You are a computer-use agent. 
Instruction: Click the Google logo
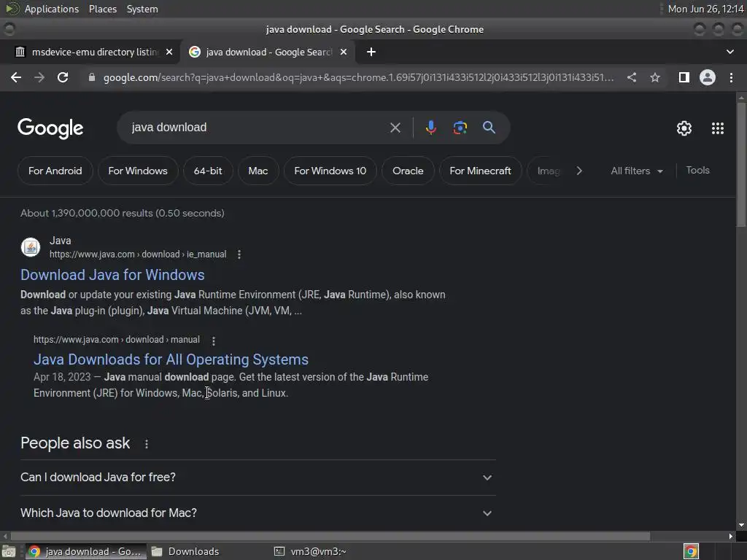tap(50, 128)
